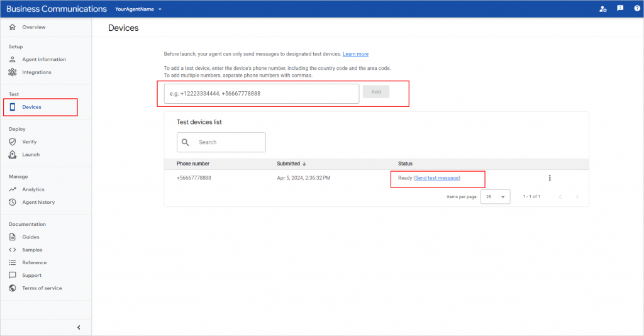Screen dimensions: 644x336
Task: Open the Items per page dropdown
Action: tap(495, 197)
